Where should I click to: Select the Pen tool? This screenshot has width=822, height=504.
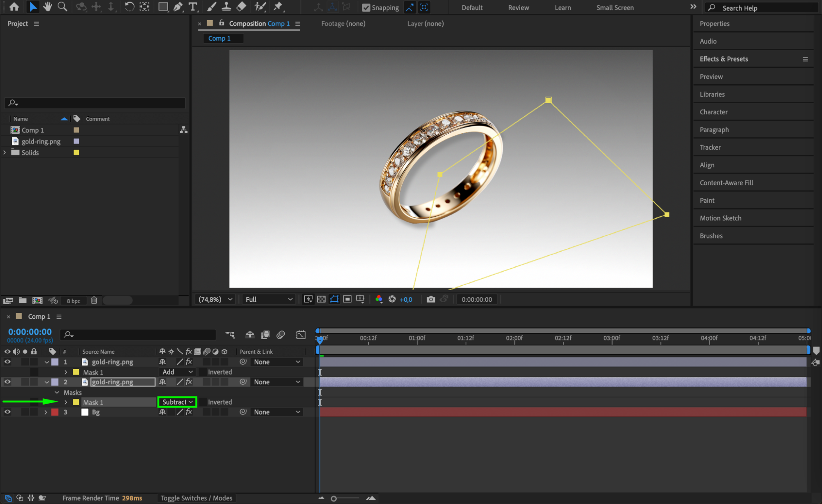point(178,7)
